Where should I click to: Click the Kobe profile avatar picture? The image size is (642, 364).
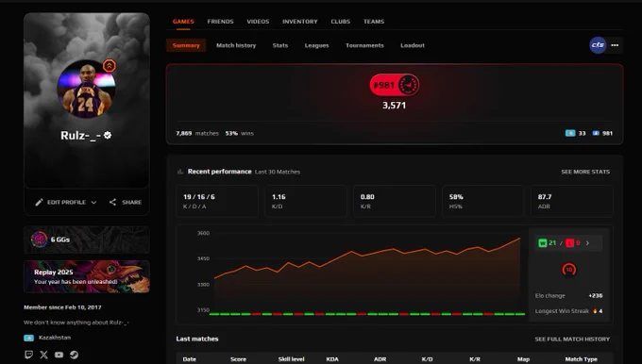[x=87, y=90]
